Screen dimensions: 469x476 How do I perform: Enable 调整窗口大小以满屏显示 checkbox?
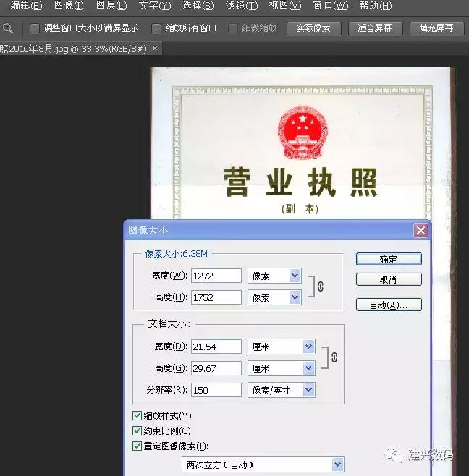point(35,28)
